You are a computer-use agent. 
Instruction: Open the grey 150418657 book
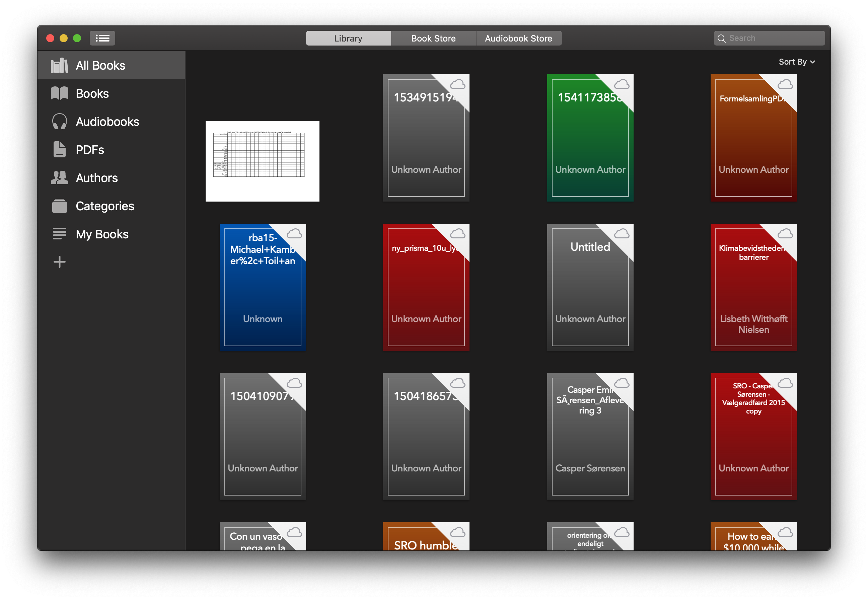pyautogui.click(x=426, y=437)
